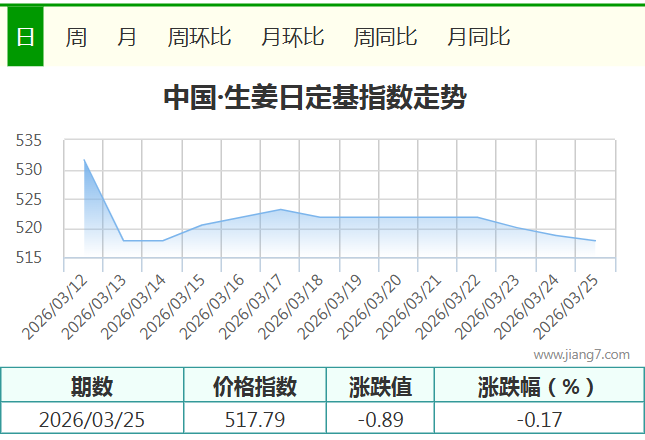Click the "涨跌幅（%）" column header
This screenshot has width=645, height=440.
tap(537, 386)
